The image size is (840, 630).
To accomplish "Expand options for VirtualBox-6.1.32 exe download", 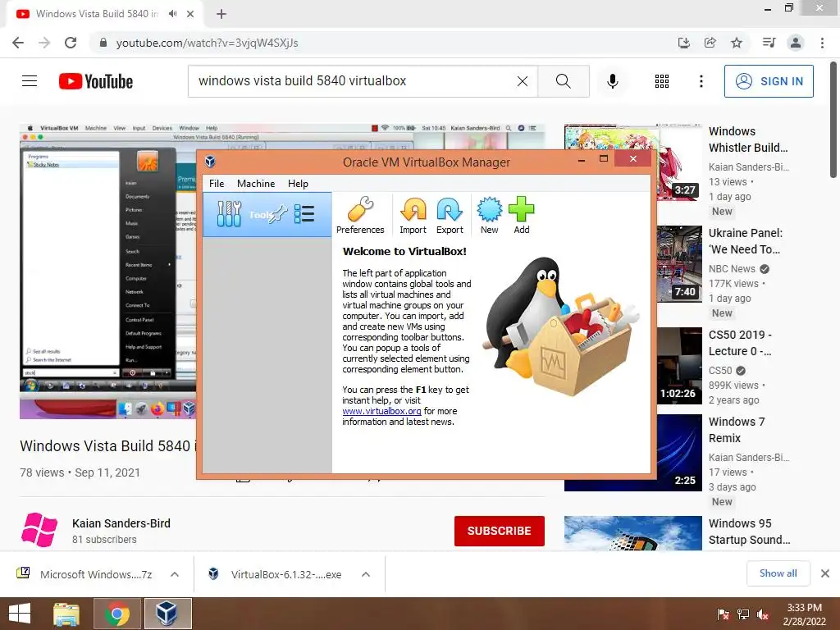I will point(366,574).
